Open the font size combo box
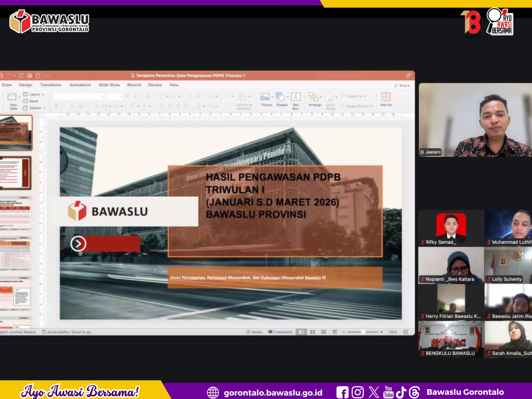 [x=115, y=96]
